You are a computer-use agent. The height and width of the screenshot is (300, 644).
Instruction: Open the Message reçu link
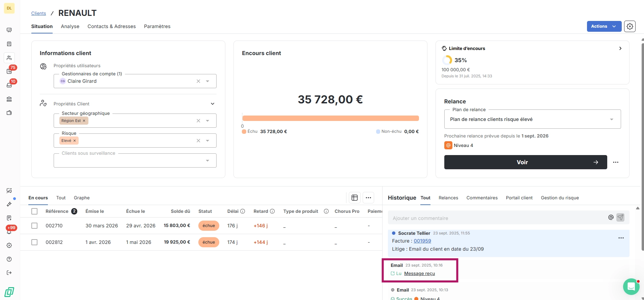click(x=419, y=273)
